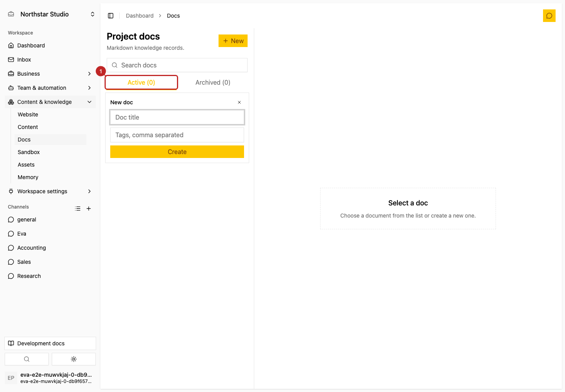Open the Research channel
Image resolution: width=565 pixels, height=392 pixels.
point(50,276)
